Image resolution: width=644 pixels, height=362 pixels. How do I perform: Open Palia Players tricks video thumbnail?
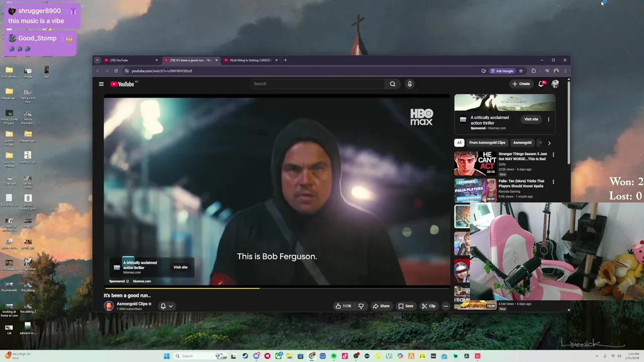click(x=475, y=191)
